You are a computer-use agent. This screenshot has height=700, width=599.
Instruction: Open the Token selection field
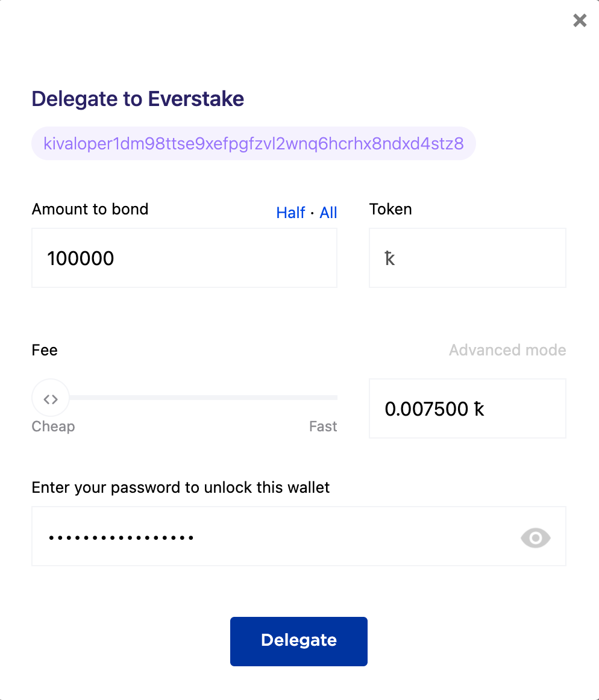click(x=468, y=258)
